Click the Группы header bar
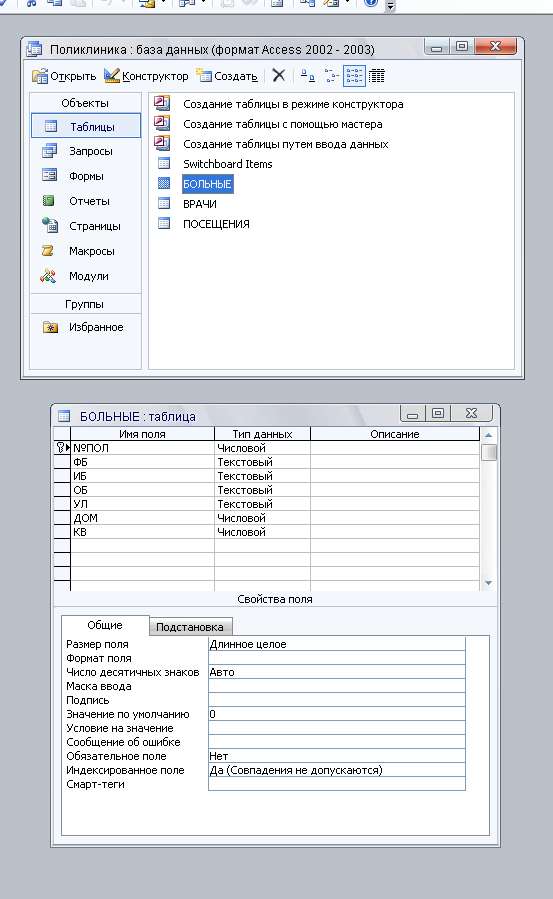The height and width of the screenshot is (899, 553). (x=85, y=304)
